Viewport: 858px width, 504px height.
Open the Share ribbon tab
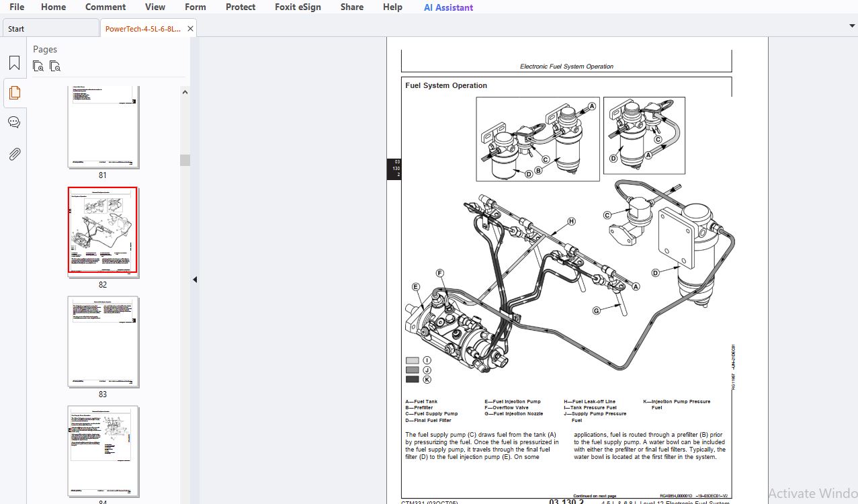point(352,7)
